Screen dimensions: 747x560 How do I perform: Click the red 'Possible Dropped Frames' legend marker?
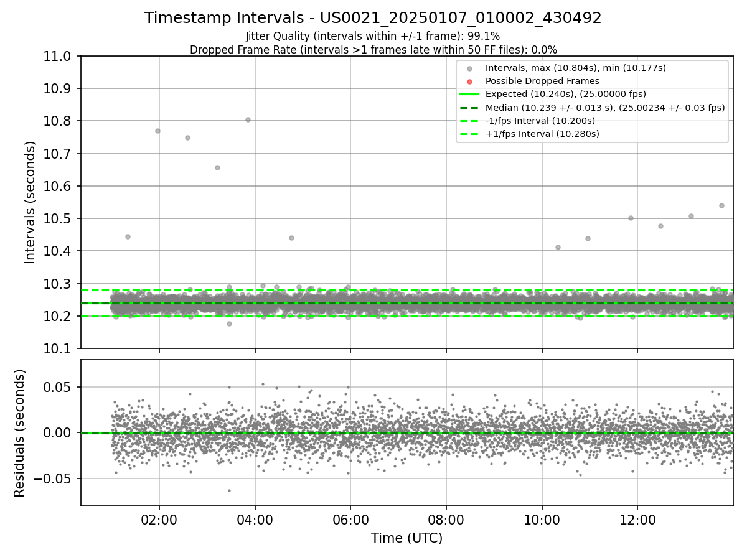[469, 82]
